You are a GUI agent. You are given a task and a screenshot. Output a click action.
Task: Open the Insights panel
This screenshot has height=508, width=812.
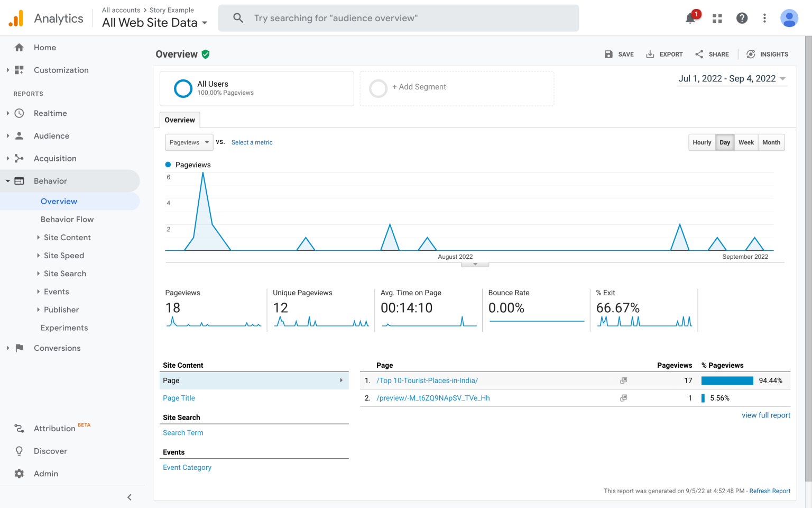[767, 54]
